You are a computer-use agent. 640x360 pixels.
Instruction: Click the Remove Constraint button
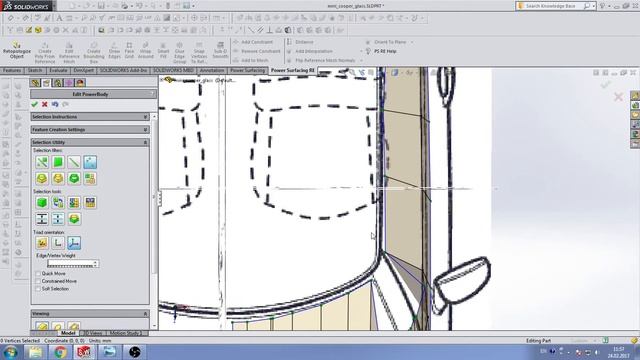(x=257, y=51)
